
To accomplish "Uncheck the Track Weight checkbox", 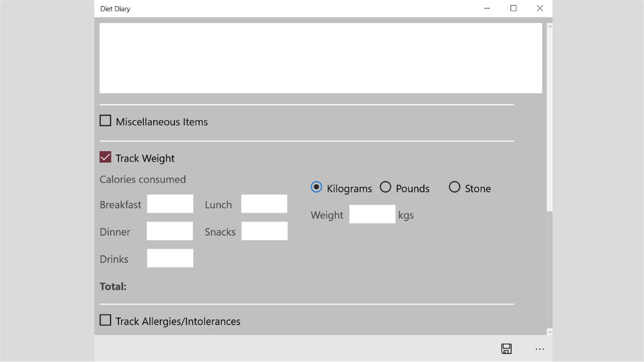I will (x=106, y=157).
